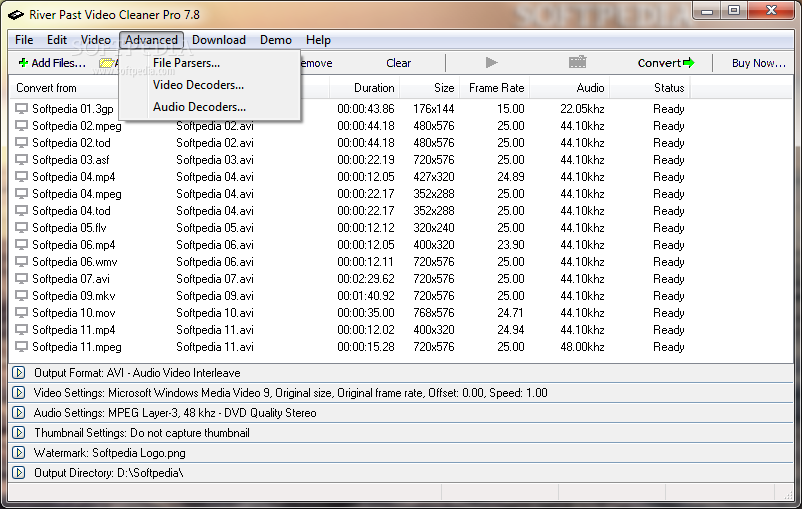Click the monitor icon for Softpedia 11.mp4
The image size is (802, 509).
tap(21, 329)
